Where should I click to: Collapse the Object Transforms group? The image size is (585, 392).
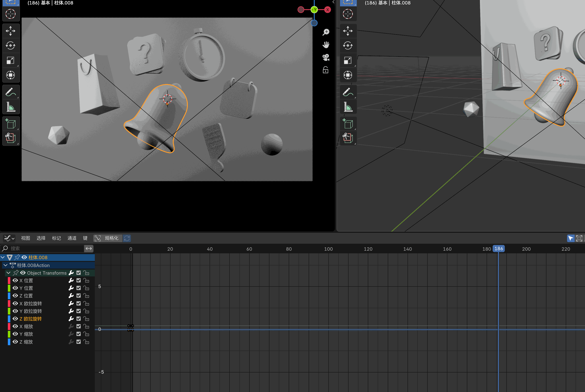click(x=9, y=273)
